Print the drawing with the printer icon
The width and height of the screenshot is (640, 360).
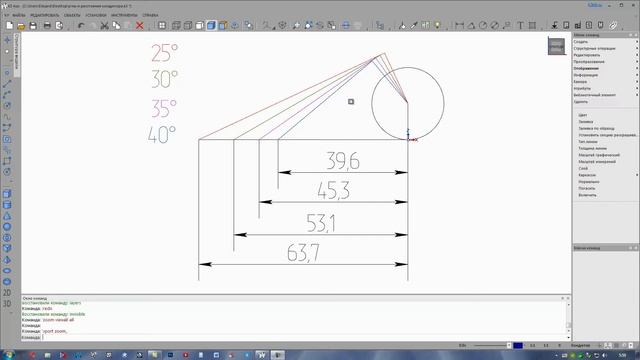[x=47, y=26]
